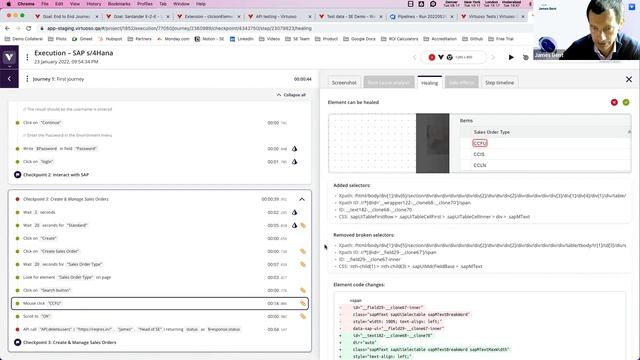Switch to the Step timeline tab

point(499,82)
